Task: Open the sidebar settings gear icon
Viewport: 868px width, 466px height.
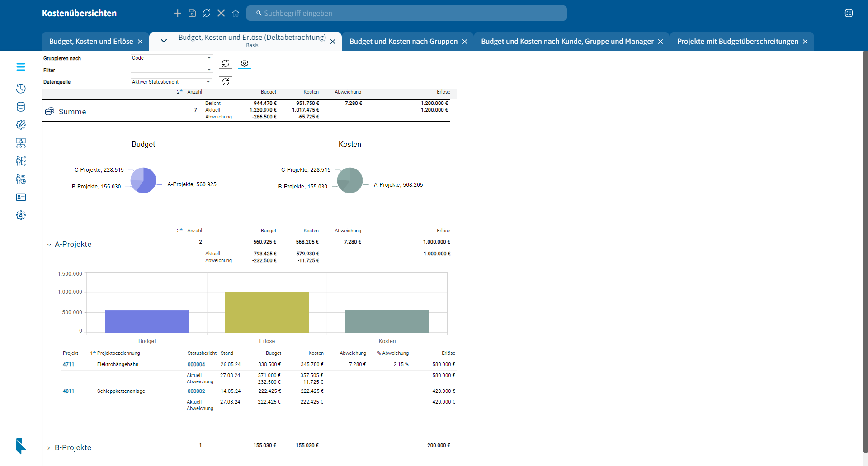Action: [21, 215]
